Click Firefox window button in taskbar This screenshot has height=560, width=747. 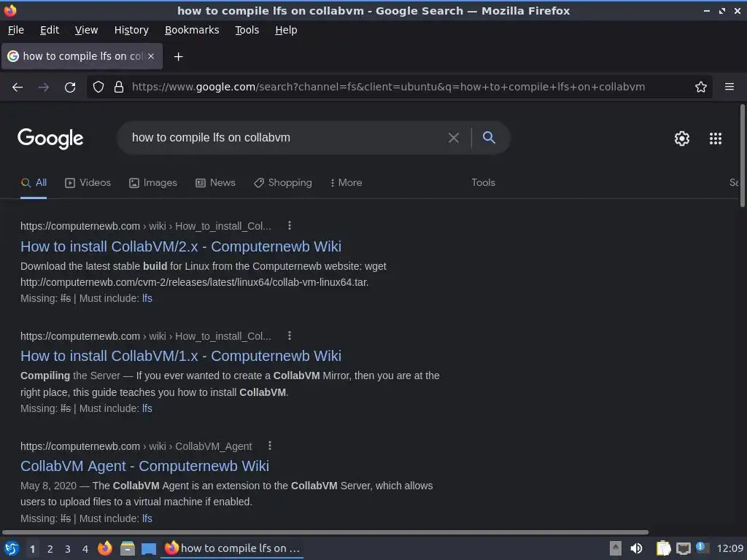232,548
